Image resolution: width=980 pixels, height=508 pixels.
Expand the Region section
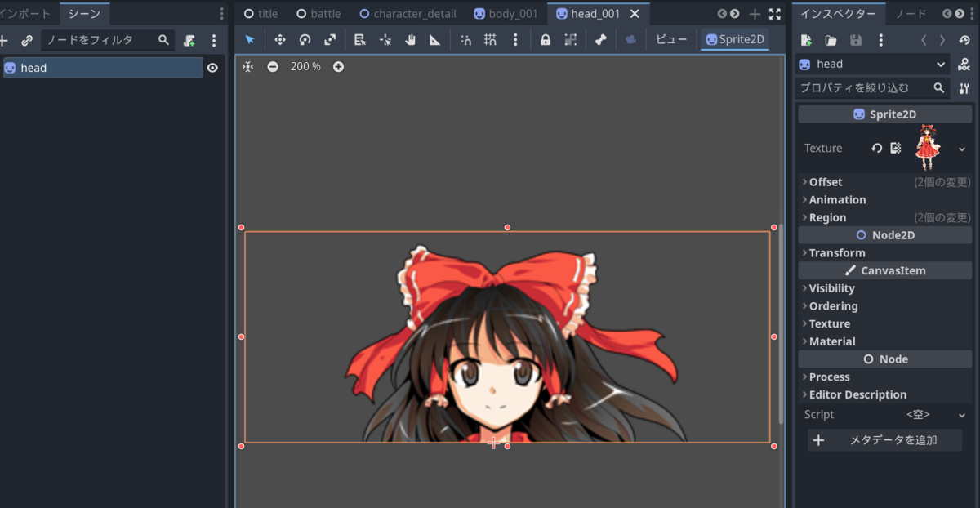coord(885,217)
